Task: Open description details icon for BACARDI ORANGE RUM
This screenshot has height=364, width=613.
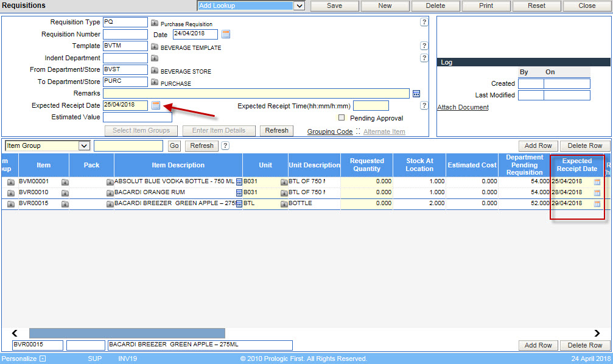Action: 239,193
